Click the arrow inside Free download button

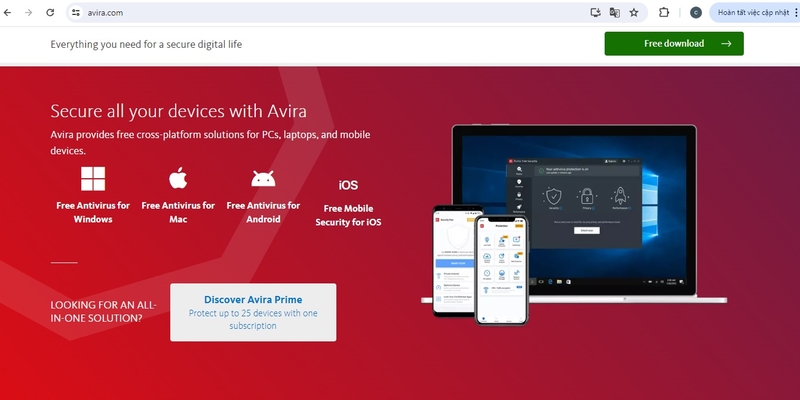(726, 44)
